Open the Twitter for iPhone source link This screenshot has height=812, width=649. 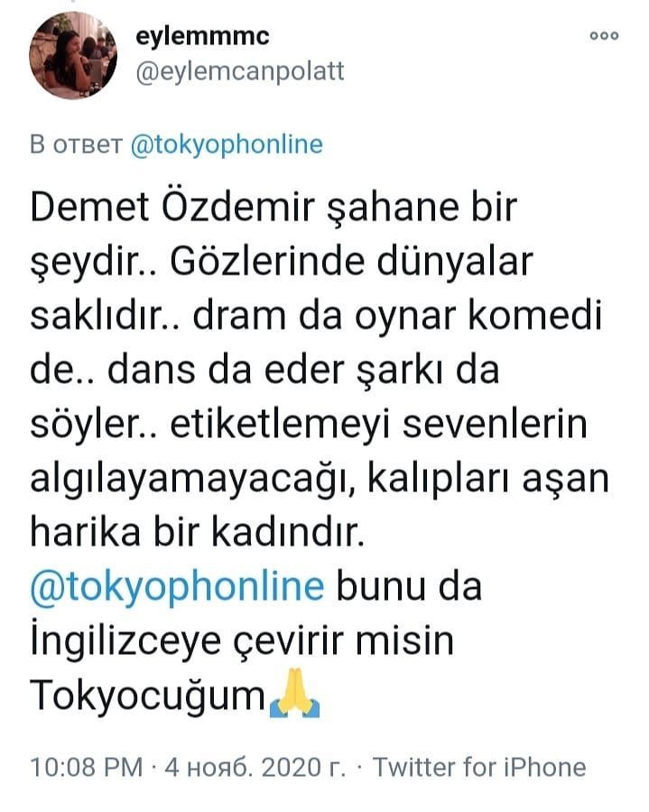pos(479,768)
